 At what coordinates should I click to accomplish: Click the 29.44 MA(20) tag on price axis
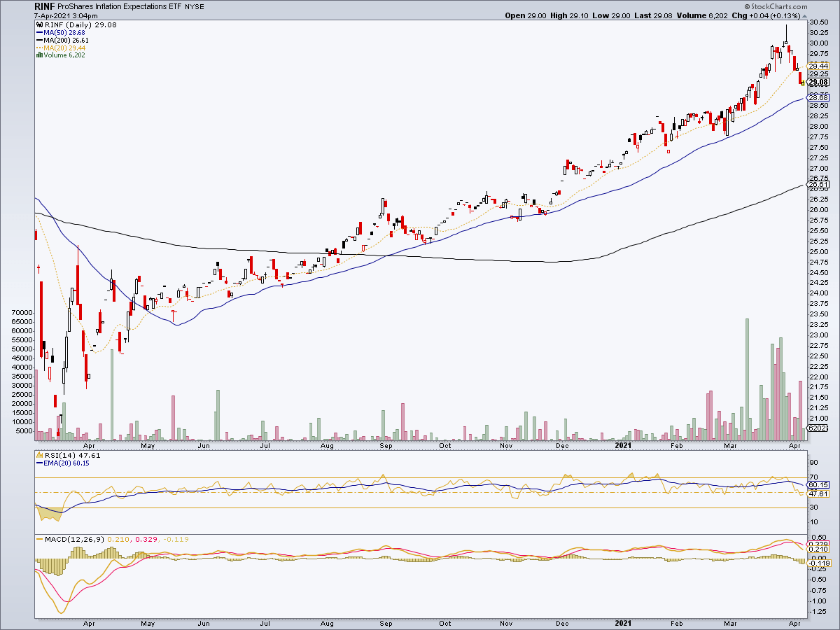819,65
